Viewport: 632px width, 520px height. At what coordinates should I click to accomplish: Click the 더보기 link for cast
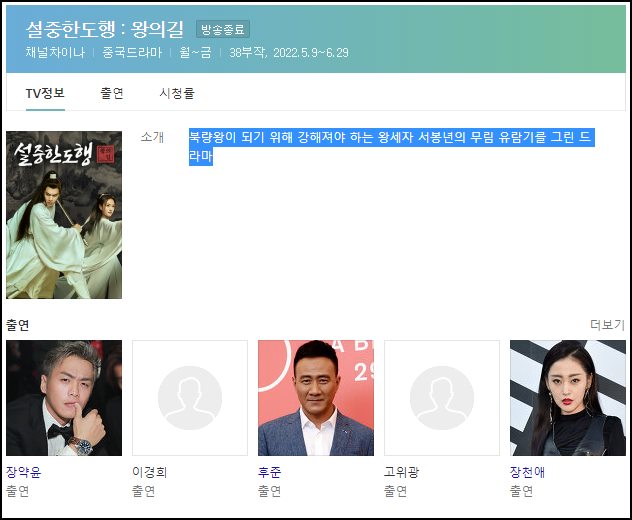click(607, 324)
